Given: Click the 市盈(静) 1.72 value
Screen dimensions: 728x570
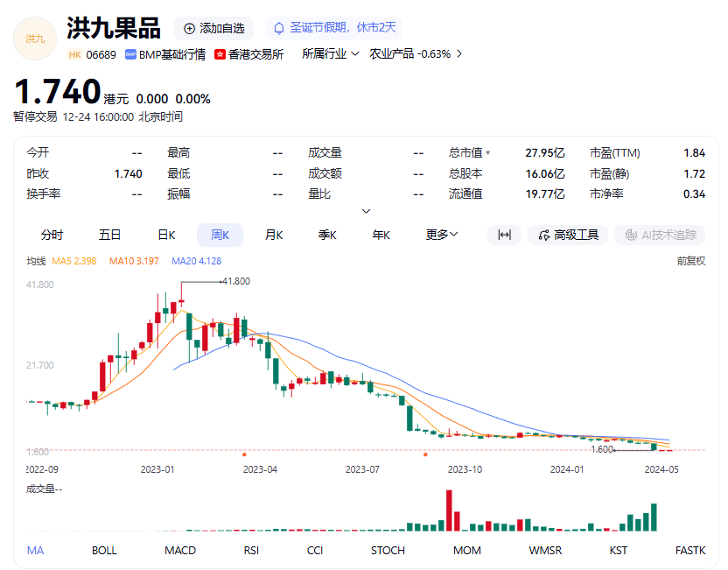Looking at the screenshot, I should tap(694, 173).
